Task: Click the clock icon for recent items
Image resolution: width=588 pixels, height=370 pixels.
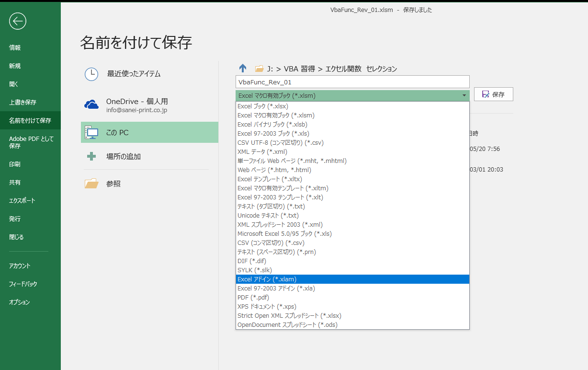Action: point(91,74)
